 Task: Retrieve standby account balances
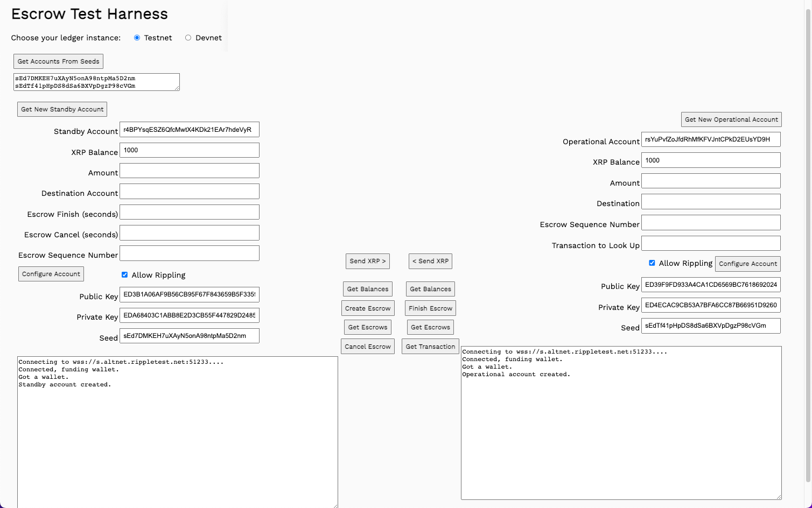pyautogui.click(x=367, y=288)
